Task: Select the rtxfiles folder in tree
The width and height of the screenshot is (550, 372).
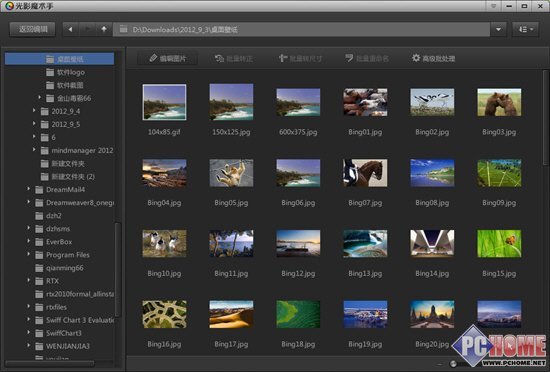Action: click(x=56, y=307)
